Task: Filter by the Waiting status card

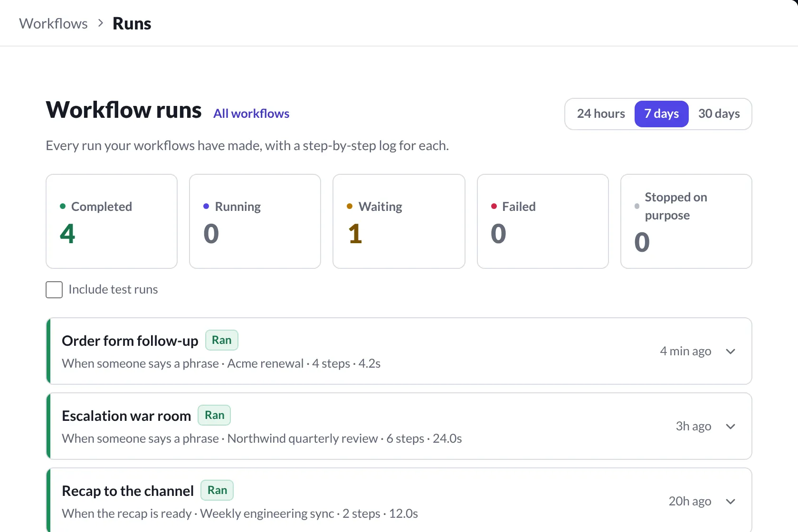Action: 399,221
